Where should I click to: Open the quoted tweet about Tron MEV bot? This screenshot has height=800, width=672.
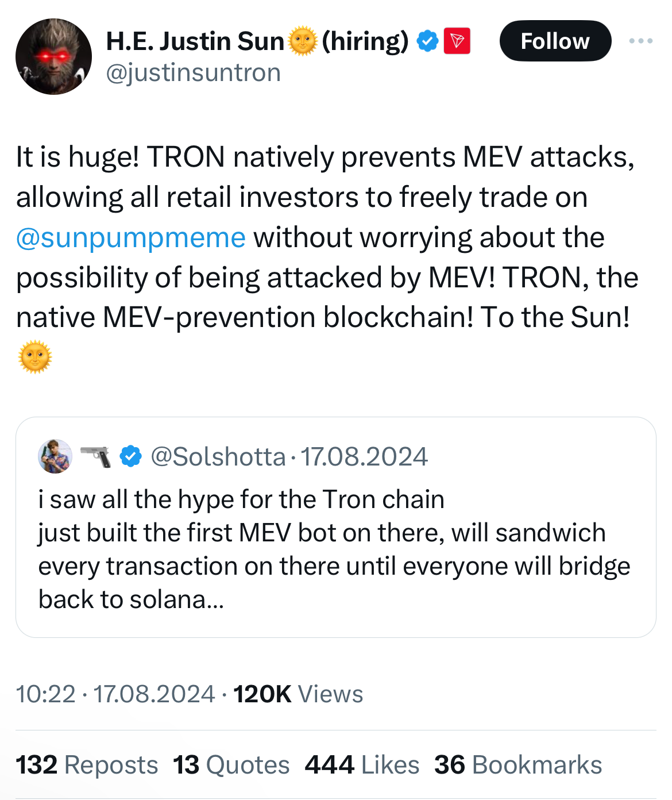(x=333, y=549)
